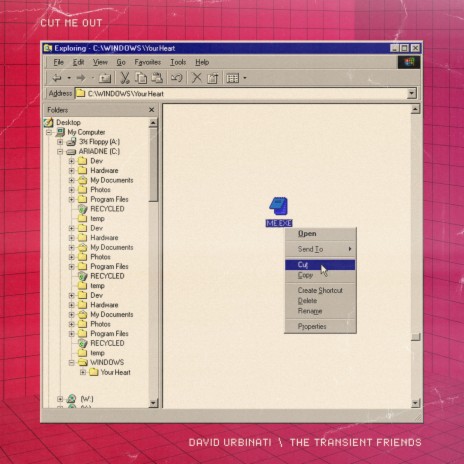Choose Copy in the context menu
Image resolution: width=464 pixels, height=464 pixels.
(x=320, y=275)
